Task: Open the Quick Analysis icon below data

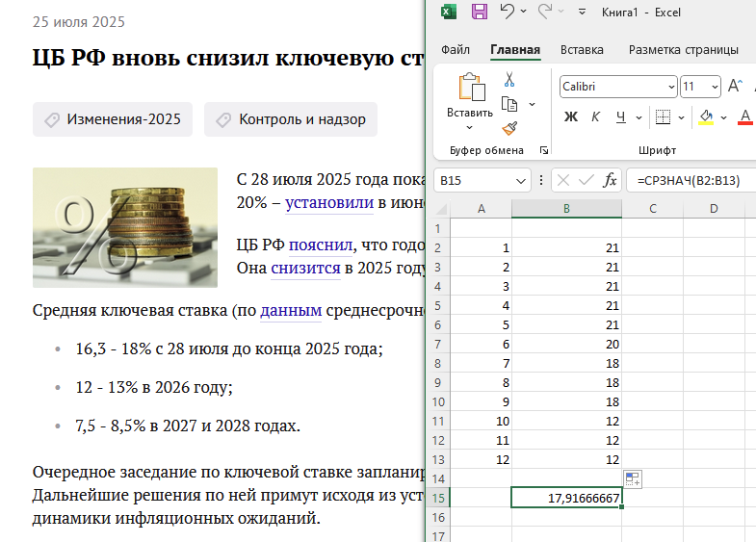Action: tap(632, 479)
